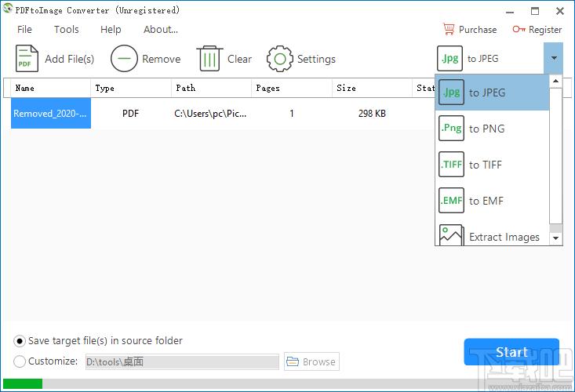Minimize the PDFtoImage Converter window
575x392 pixels.
[x=510, y=12]
